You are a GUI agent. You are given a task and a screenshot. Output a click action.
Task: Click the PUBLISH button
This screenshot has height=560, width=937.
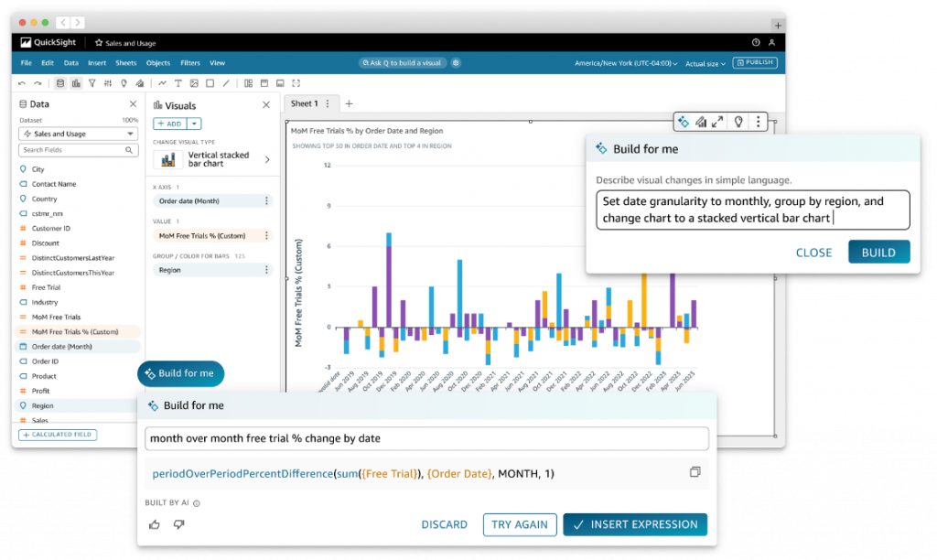(755, 62)
